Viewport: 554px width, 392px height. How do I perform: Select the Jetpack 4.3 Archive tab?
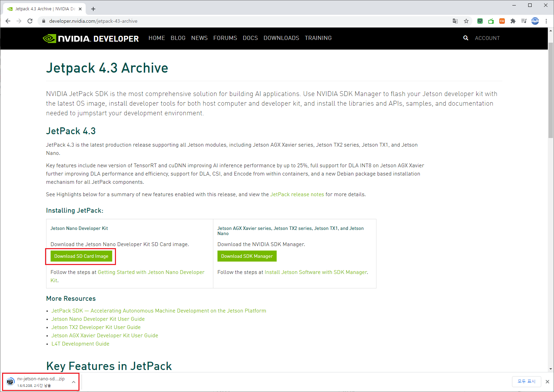point(45,9)
